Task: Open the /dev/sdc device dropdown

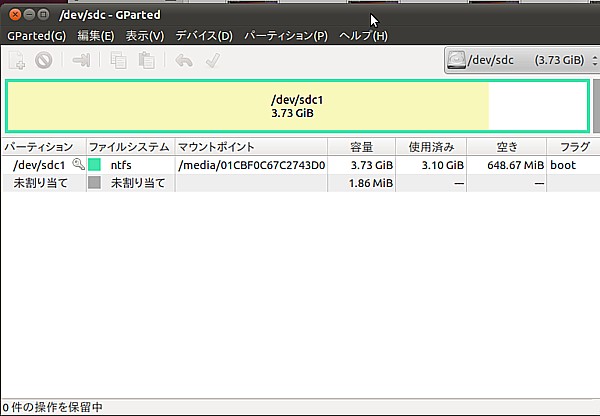Action: [521, 60]
